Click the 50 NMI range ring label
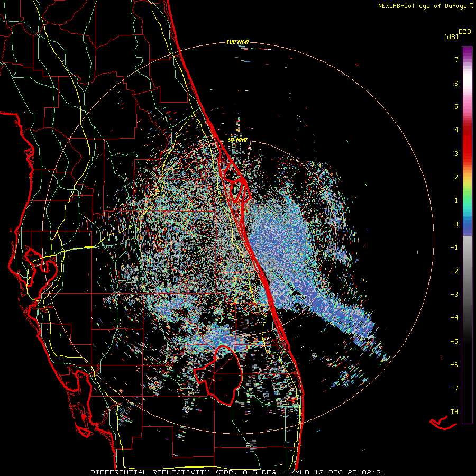The height and width of the screenshot is (476, 476). coord(237,140)
